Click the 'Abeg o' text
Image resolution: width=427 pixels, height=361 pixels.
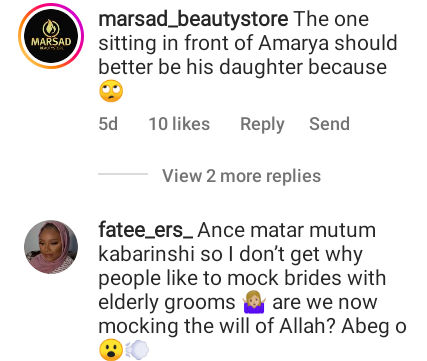(374, 327)
